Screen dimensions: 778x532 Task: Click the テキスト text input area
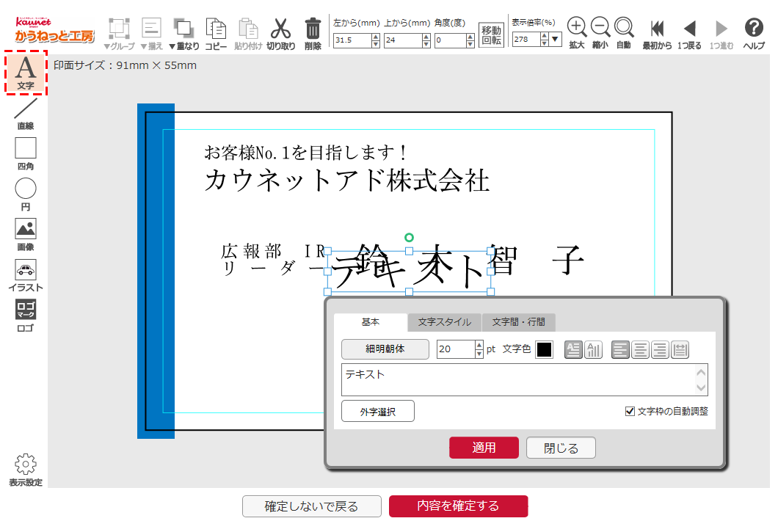[518, 379]
